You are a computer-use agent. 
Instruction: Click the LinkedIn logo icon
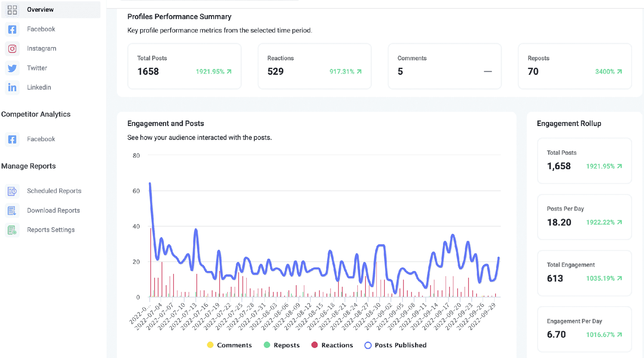(x=12, y=87)
